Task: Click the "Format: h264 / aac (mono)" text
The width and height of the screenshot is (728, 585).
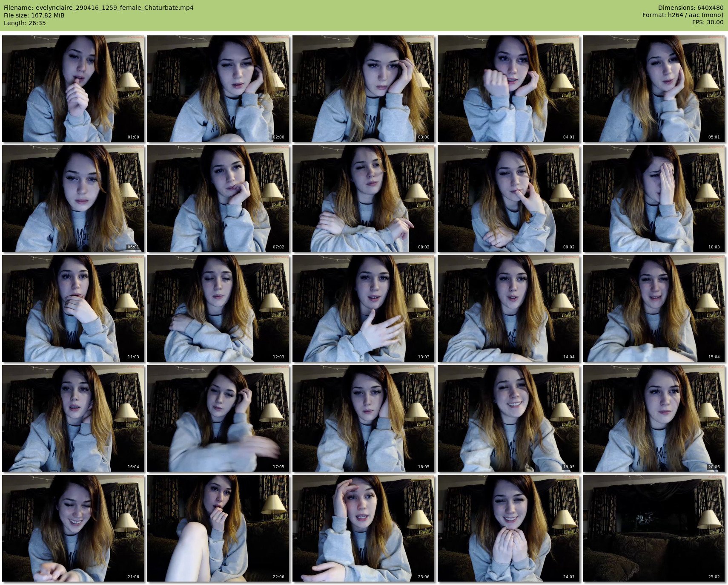Action: (683, 15)
